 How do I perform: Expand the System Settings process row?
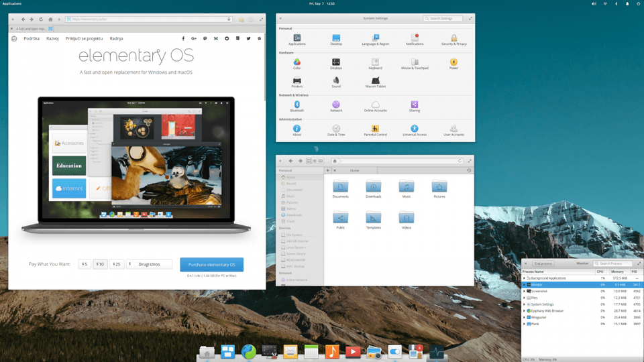click(x=524, y=304)
